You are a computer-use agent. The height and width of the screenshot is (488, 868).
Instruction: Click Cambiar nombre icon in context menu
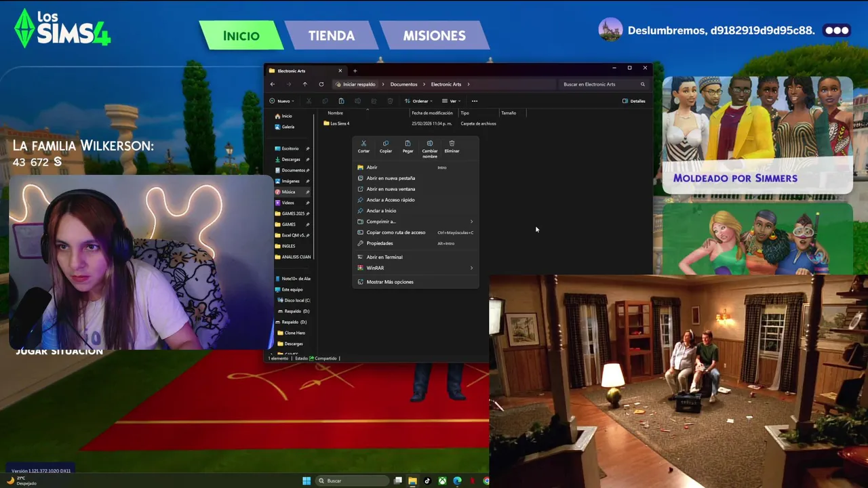pos(430,144)
